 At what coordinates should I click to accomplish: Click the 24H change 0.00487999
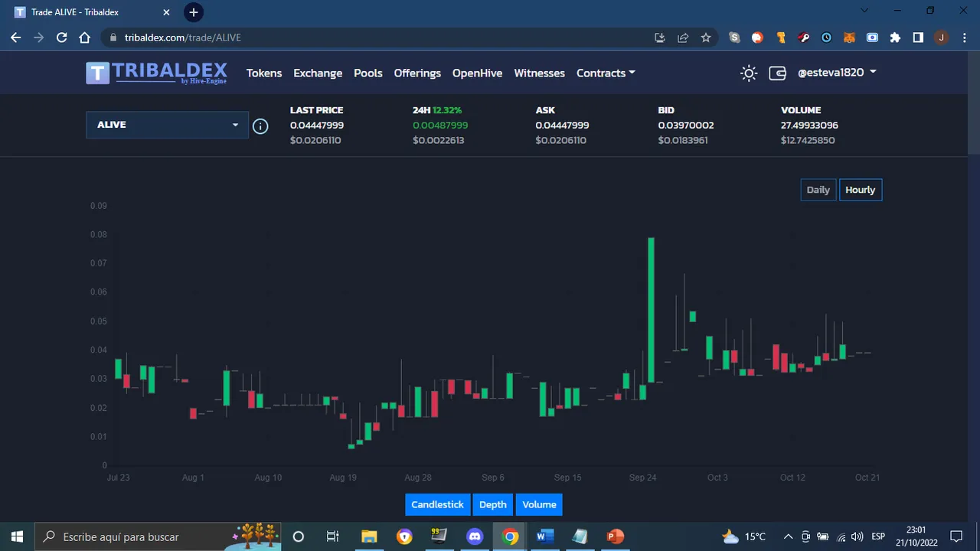440,126
